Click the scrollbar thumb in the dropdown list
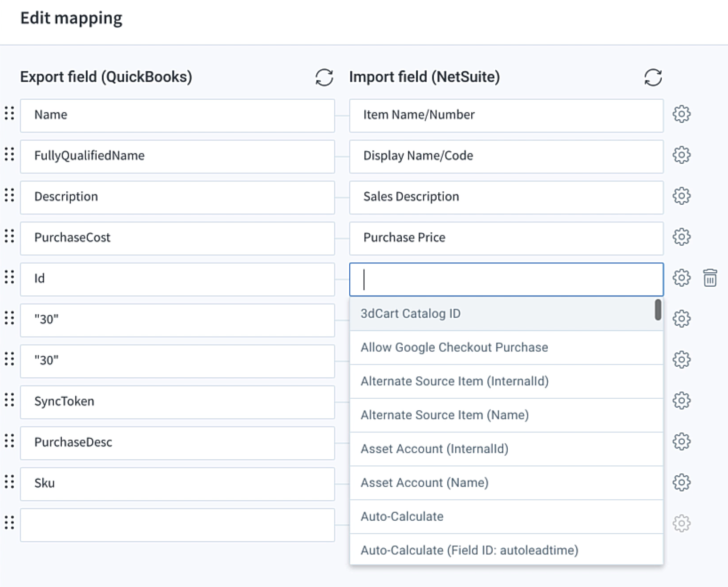This screenshot has width=728, height=587. (658, 310)
